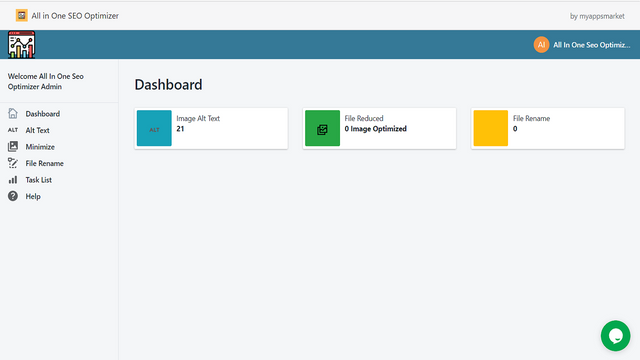
Task: Click the File Rename card label
Action: [531, 118]
